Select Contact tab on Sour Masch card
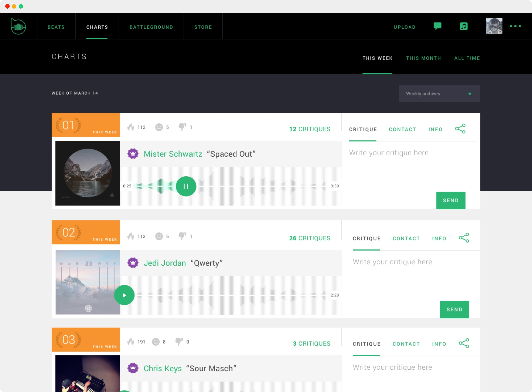Image resolution: width=532 pixels, height=392 pixels. (x=406, y=344)
